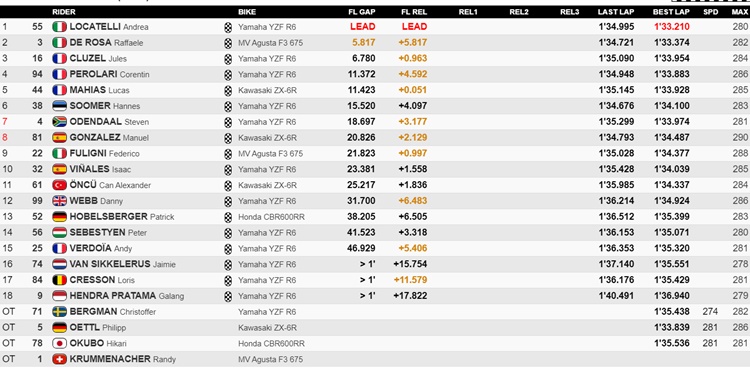This screenshot has width=750, height=392.
Task: Sort by the RIDER column header
Action: (64, 12)
